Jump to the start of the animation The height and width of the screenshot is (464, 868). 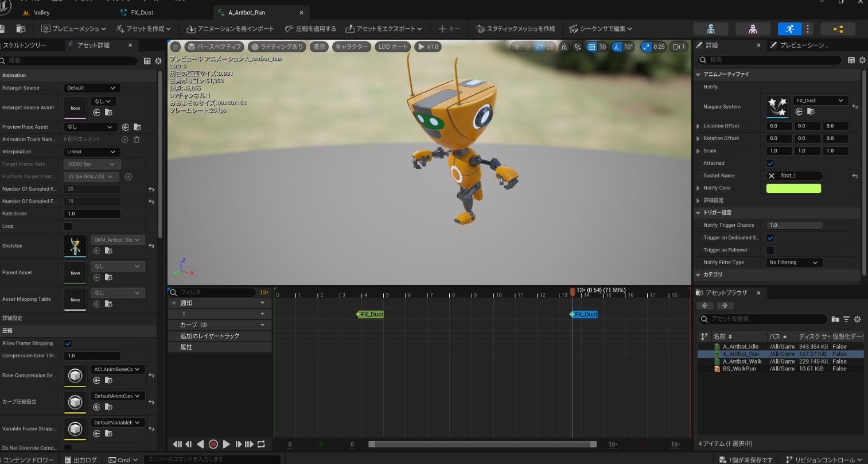click(x=177, y=444)
